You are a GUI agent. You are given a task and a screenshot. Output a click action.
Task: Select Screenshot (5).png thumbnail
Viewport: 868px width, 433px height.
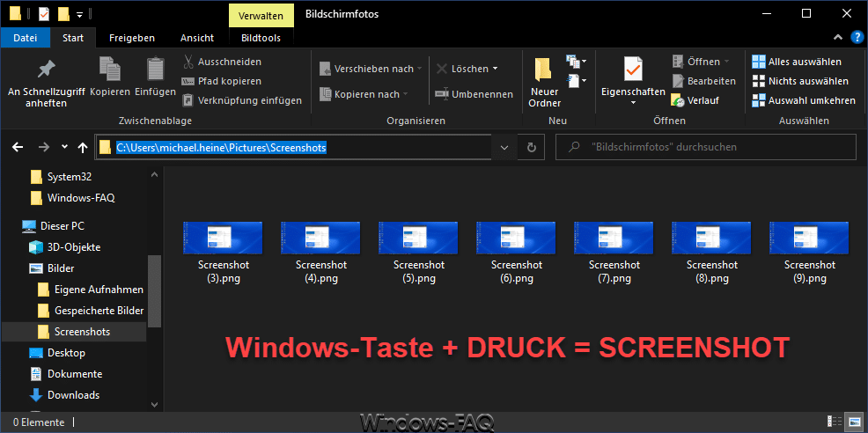click(418, 239)
